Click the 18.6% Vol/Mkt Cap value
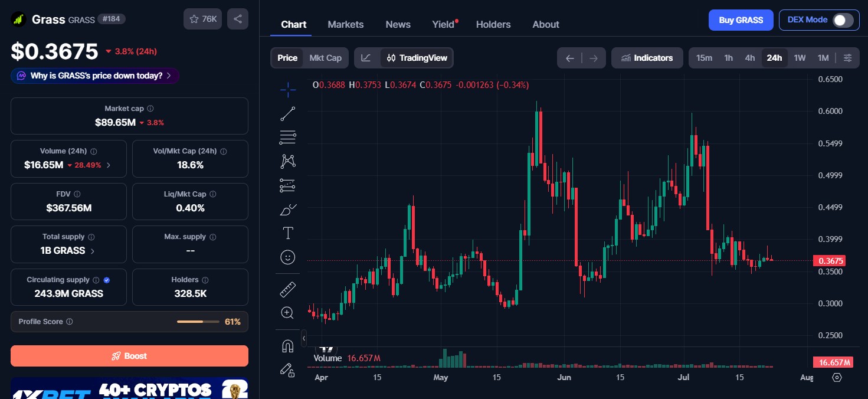This screenshot has width=868, height=399. click(190, 165)
